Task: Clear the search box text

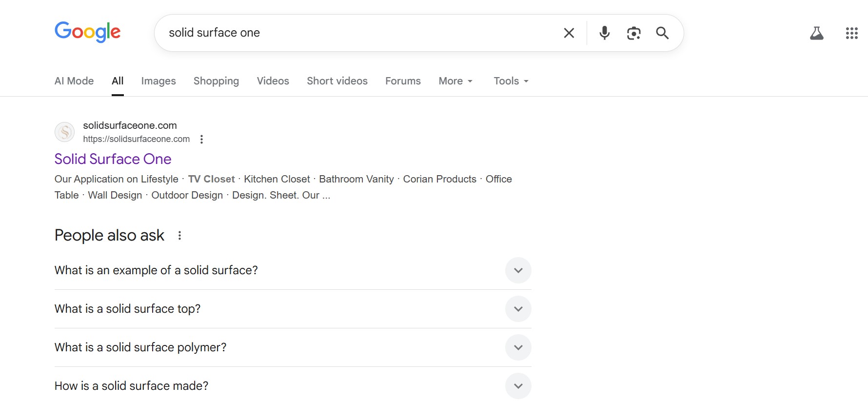Action: coord(569,33)
